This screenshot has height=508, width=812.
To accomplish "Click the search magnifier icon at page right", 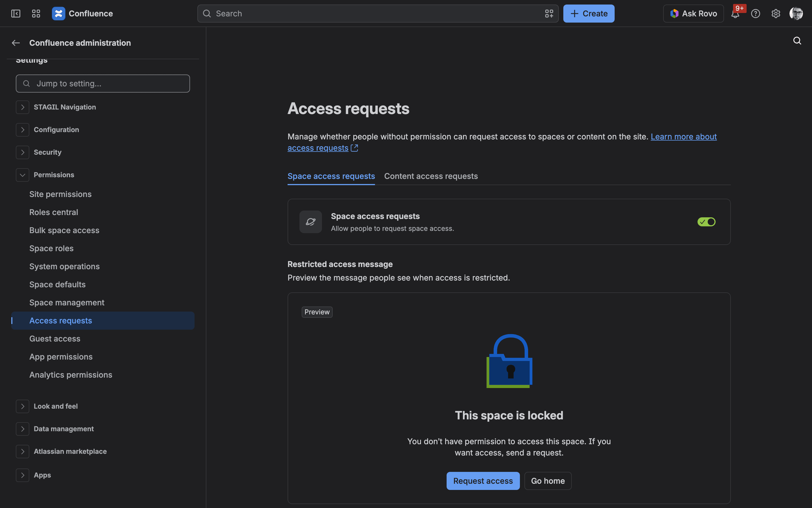I will [x=797, y=41].
